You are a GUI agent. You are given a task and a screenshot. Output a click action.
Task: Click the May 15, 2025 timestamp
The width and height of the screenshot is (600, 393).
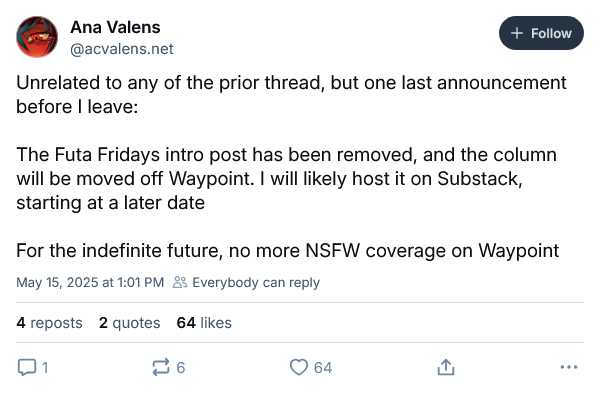[90, 282]
